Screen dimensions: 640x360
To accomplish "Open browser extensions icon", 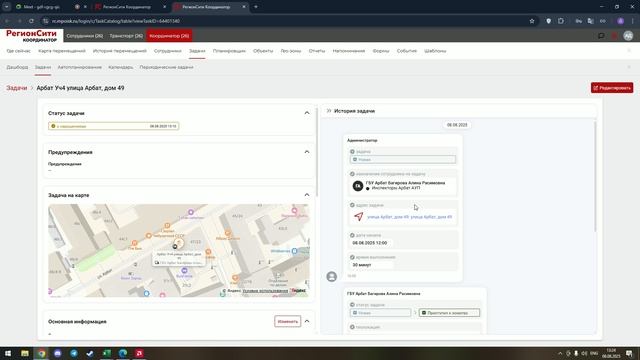I will (x=561, y=21).
